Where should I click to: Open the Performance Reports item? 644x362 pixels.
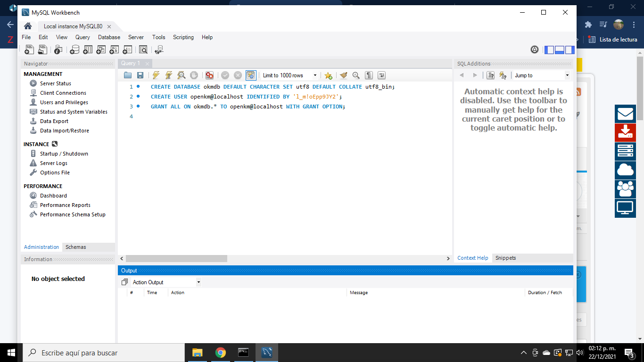pos(65,205)
